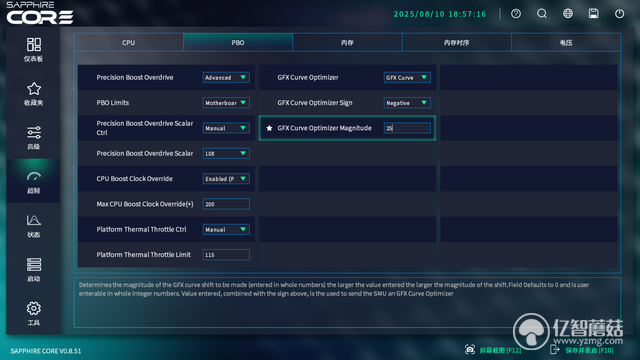Click the SAPPHIRE CORE logo
Screen dimensions: 640x360
(x=40, y=13)
